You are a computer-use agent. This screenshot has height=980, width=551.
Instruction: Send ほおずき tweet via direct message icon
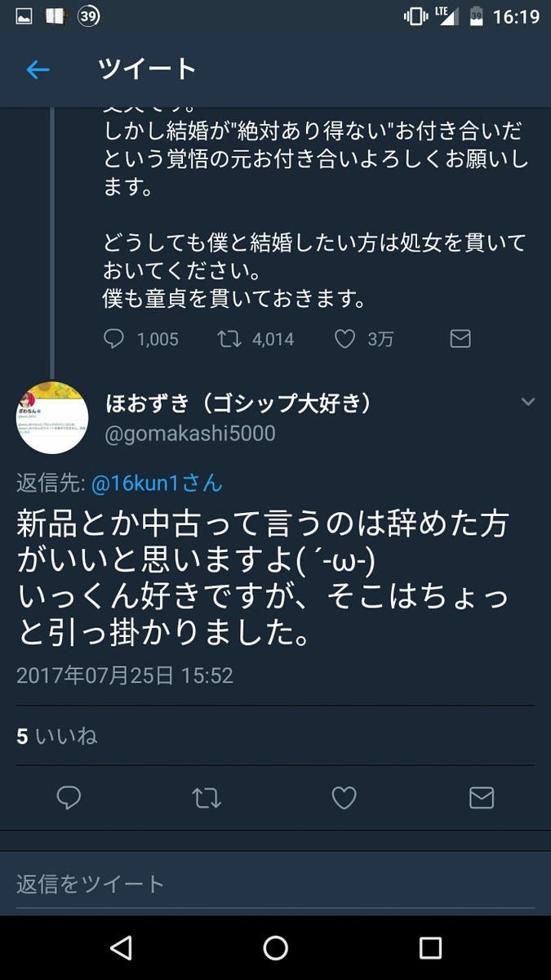click(482, 798)
